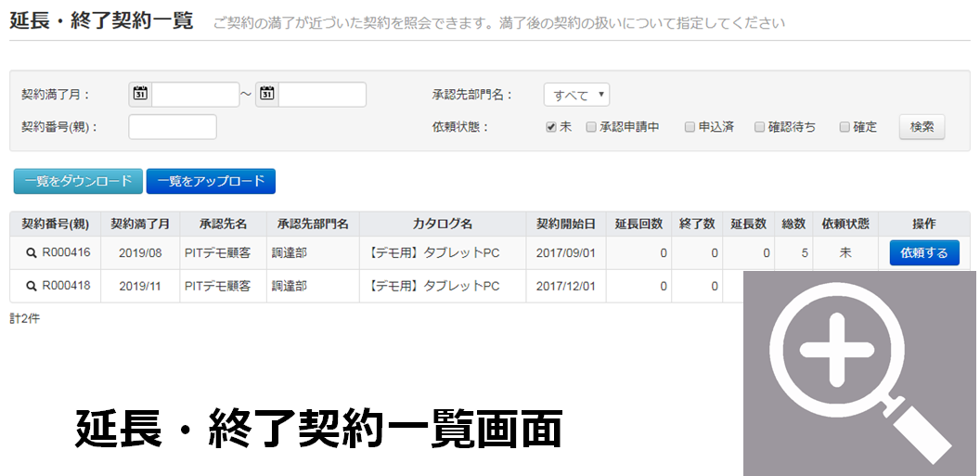Click 一覧をアップロード button
The height and width of the screenshot is (476, 980).
tap(211, 182)
